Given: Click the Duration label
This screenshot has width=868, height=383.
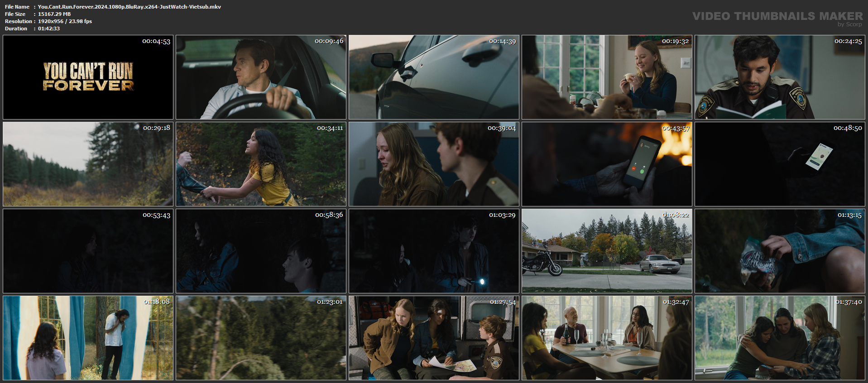Looking at the screenshot, I should [x=16, y=29].
